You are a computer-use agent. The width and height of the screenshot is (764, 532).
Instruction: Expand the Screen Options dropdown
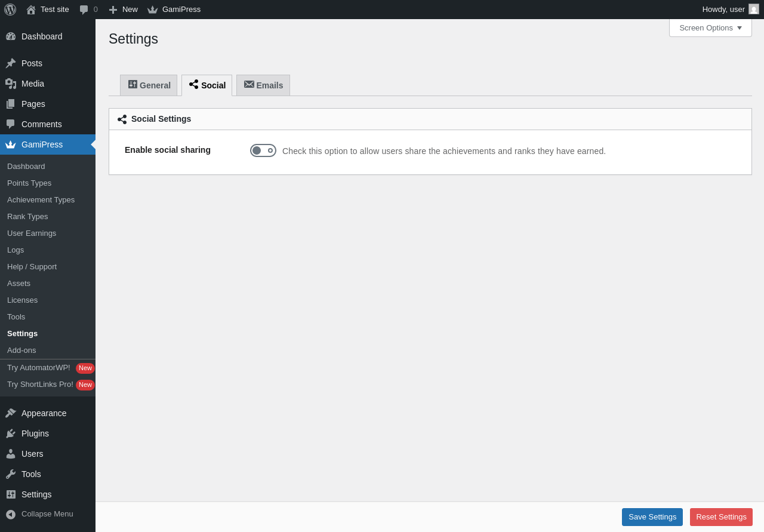click(x=710, y=28)
